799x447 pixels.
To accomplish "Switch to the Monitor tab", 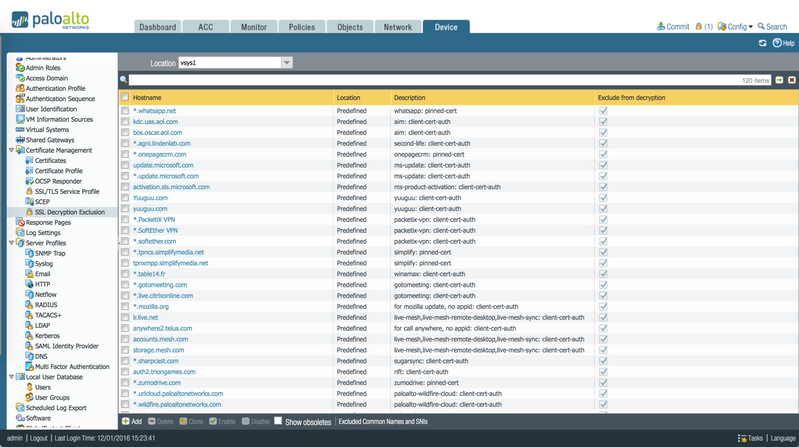I will 253,27.
